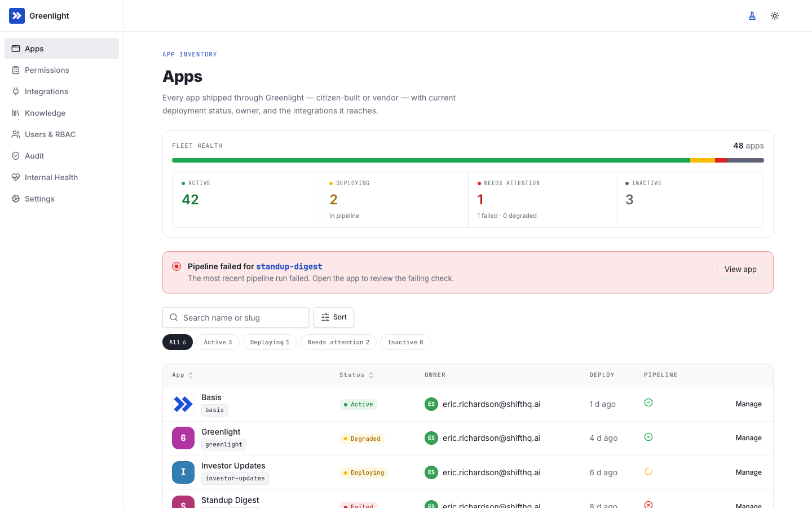Filter by Needs attention 2 chip
812x508 pixels.
pyautogui.click(x=338, y=342)
